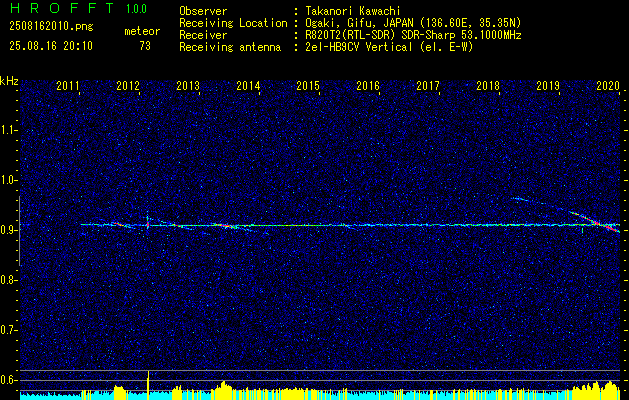Click the 2018 time axis label
Image resolution: width=629 pixels, height=400 pixels.
tap(488, 85)
